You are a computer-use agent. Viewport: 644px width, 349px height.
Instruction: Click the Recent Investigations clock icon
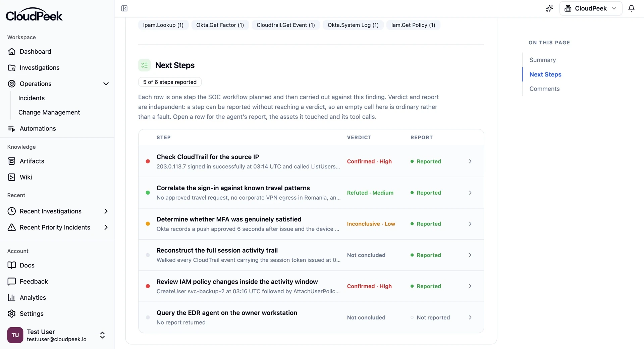pos(12,211)
